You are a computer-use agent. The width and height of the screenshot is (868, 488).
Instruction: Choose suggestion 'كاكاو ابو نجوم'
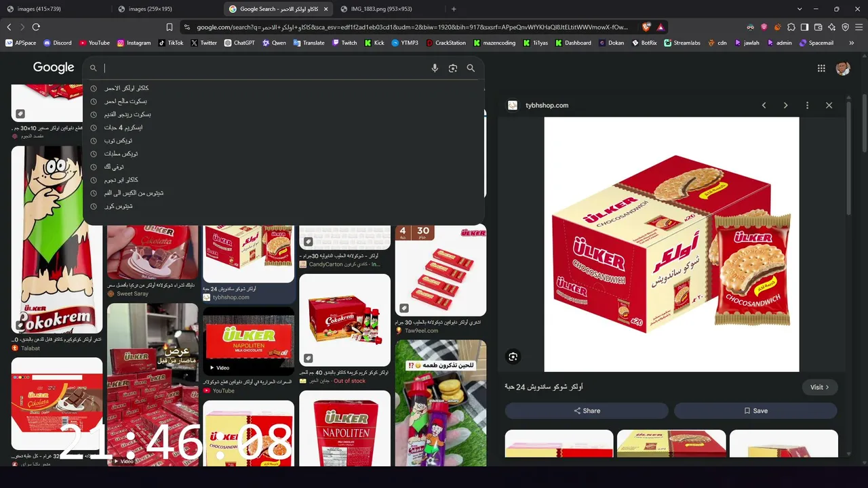[283, 180]
